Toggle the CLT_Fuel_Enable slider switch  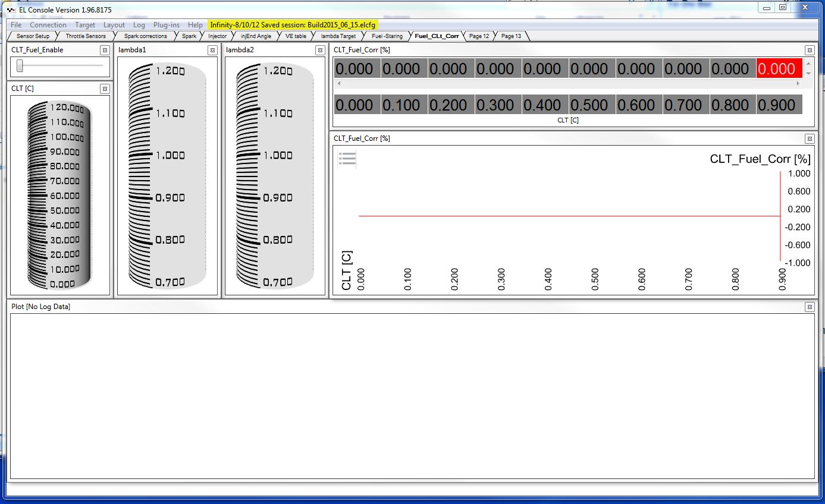point(20,66)
